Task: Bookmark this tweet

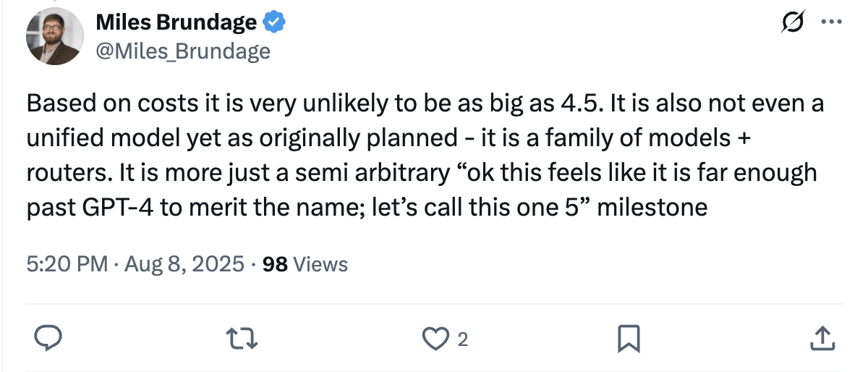Action: (628, 337)
